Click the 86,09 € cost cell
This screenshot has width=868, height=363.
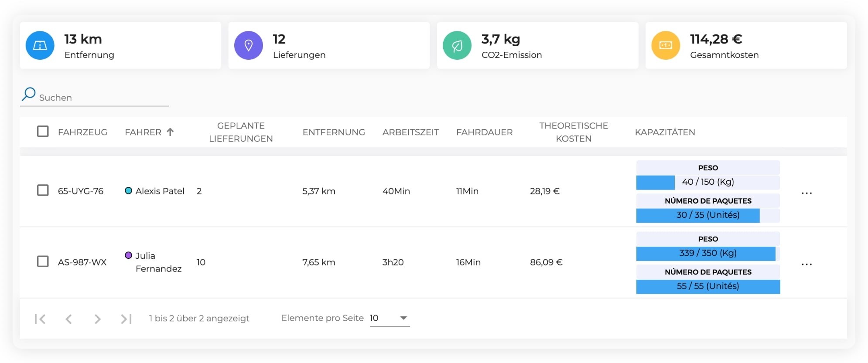coord(546,262)
